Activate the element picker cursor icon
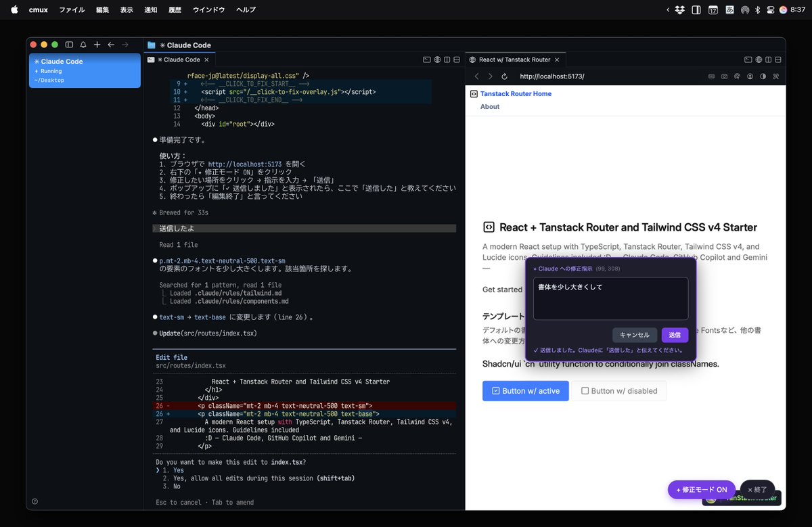812x527 pixels. [737, 76]
